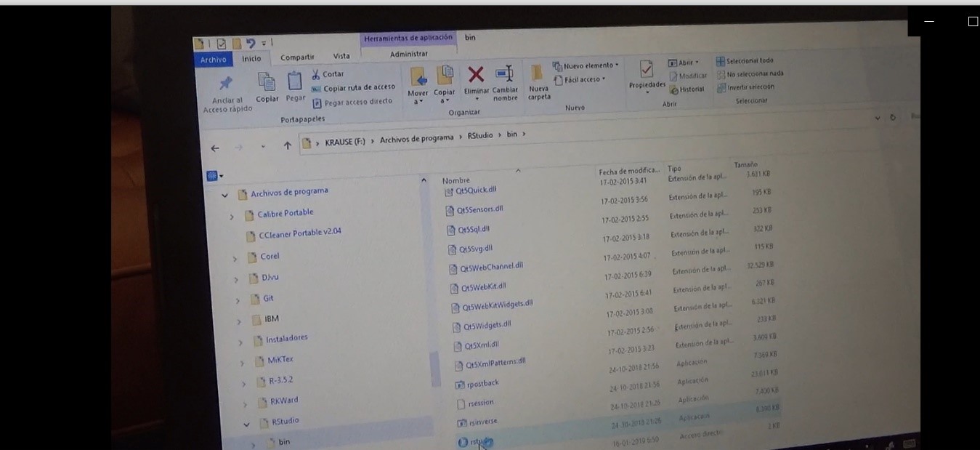The image size is (980, 450).
Task: Click RStudio breadcrumb in the address bar
Action: (480, 136)
